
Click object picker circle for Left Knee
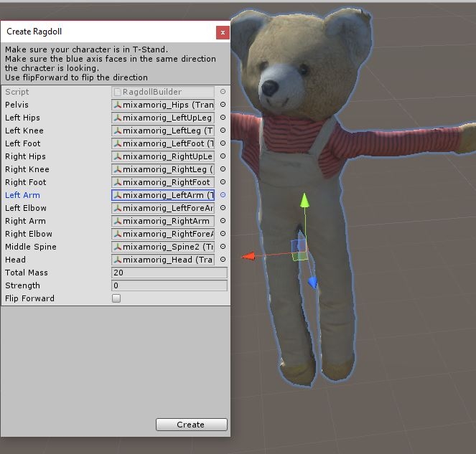tap(223, 131)
